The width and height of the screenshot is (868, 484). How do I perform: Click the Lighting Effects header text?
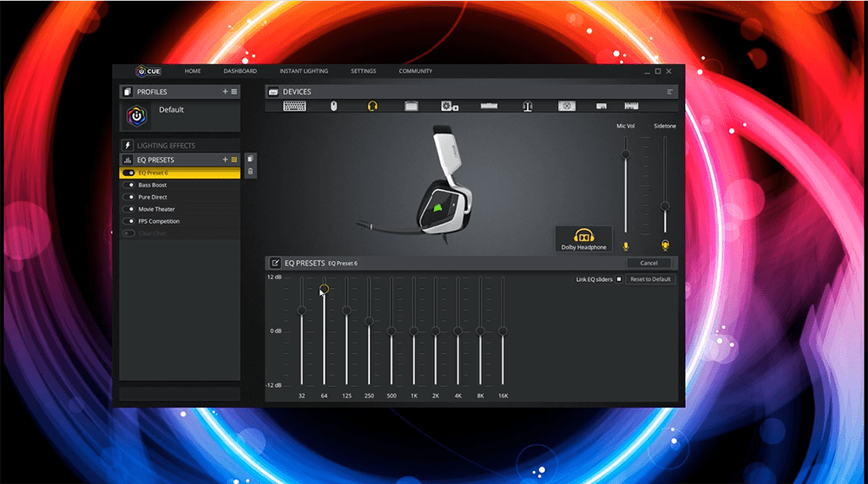[x=166, y=146]
